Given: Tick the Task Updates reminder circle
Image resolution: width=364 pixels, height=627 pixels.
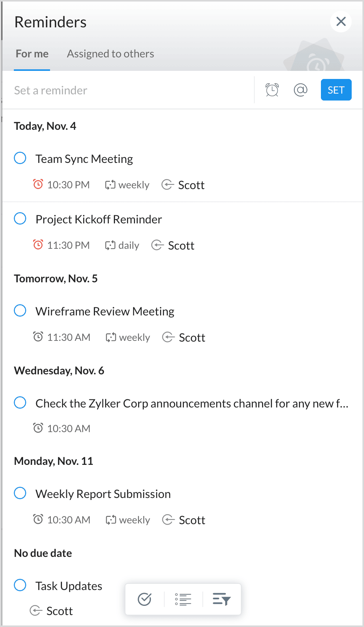Looking at the screenshot, I should click(20, 585).
